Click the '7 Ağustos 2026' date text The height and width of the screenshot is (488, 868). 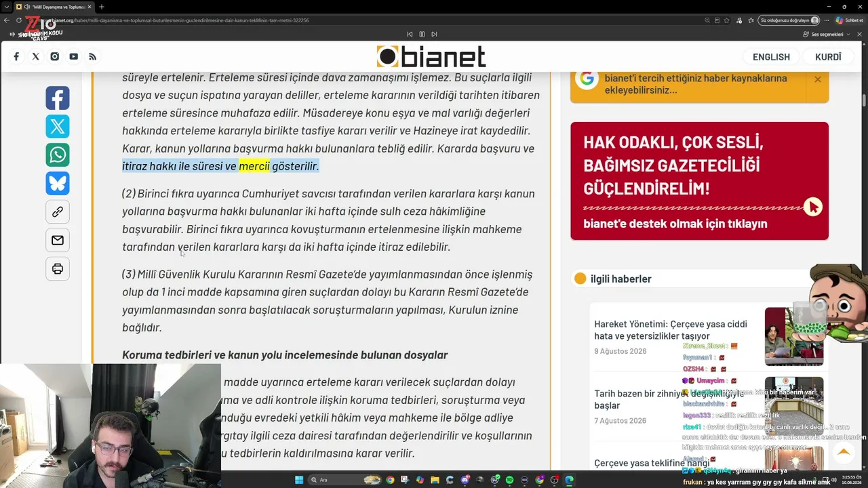coord(620,420)
